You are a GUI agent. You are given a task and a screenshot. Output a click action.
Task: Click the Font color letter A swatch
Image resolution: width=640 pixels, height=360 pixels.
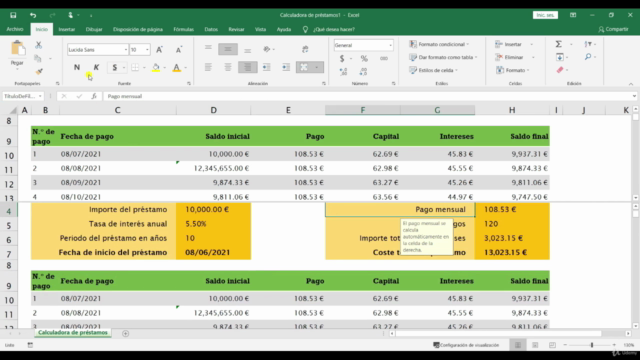pos(176,67)
